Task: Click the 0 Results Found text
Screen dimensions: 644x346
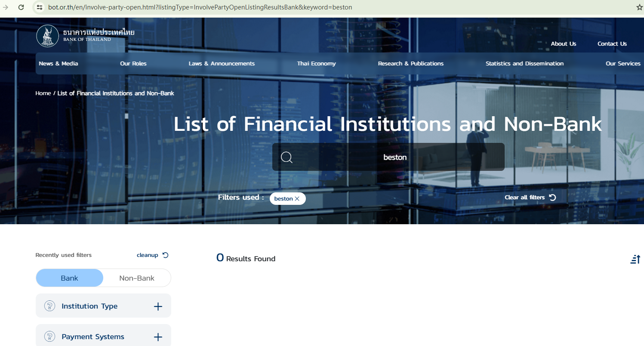Action: [246, 258]
